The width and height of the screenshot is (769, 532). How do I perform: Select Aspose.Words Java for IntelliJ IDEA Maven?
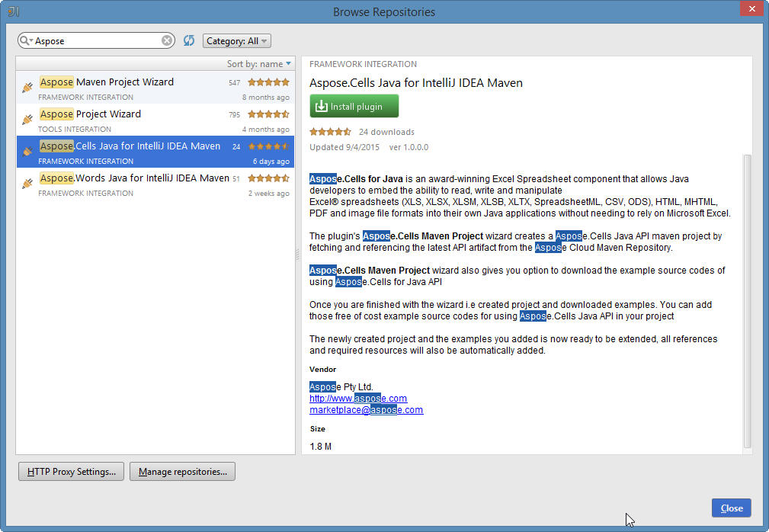pyautogui.click(x=155, y=184)
